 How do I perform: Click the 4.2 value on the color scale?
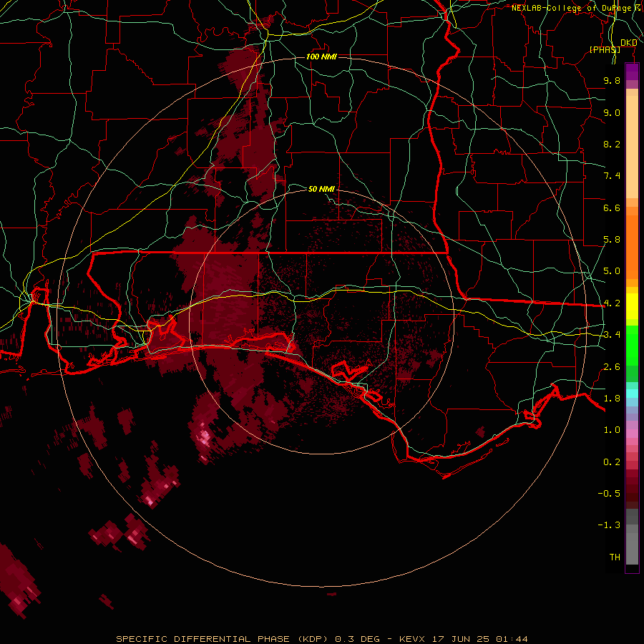612,303
